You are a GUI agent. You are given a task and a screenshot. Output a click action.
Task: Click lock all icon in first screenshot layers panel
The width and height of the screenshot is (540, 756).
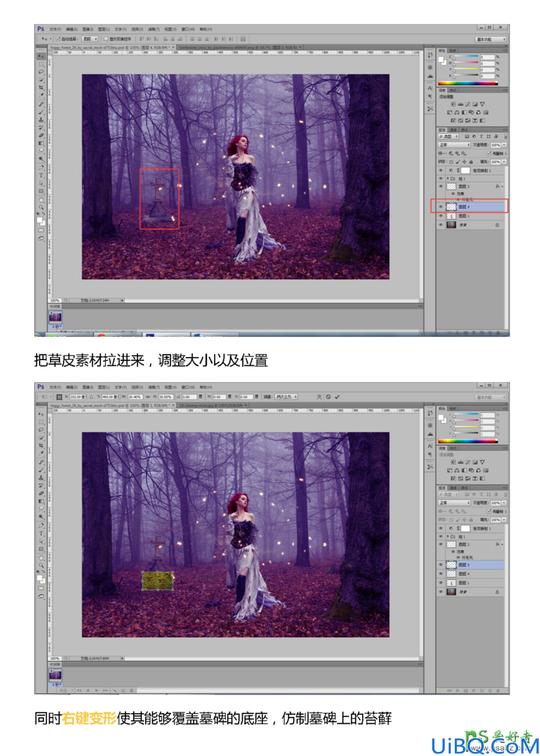coord(471,162)
